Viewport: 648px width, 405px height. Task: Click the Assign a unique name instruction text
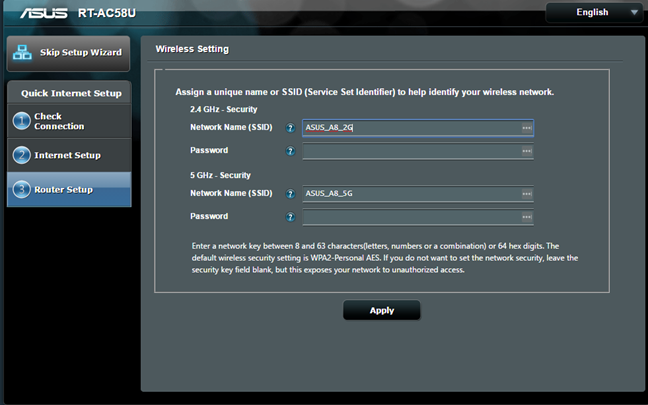tap(364, 92)
